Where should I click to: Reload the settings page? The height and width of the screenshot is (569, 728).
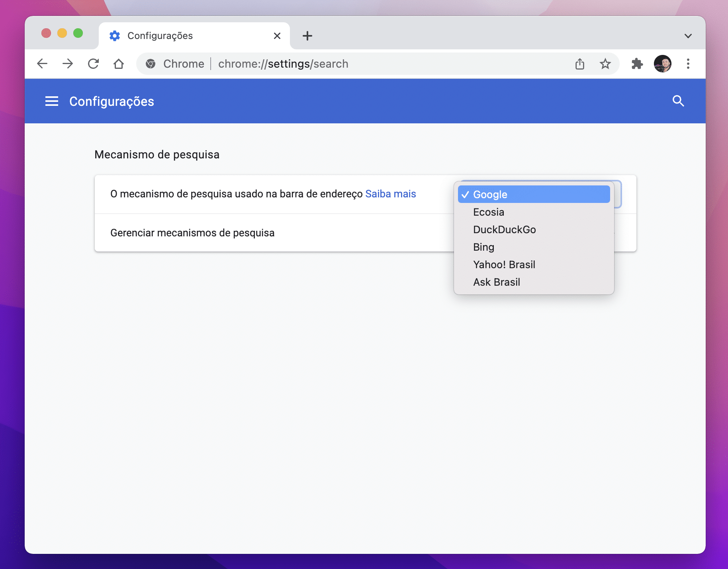pos(93,64)
